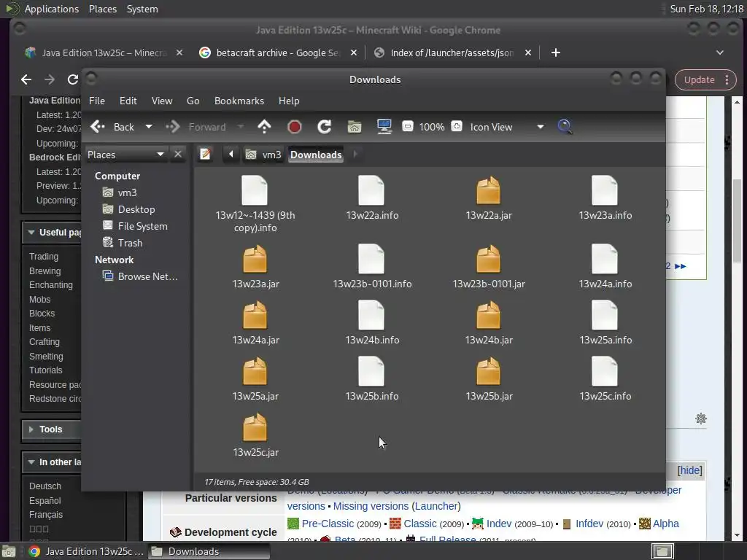This screenshot has height=560, width=747.
Task: Open Chrome tab search dropdown arrow
Action: [x=720, y=52]
